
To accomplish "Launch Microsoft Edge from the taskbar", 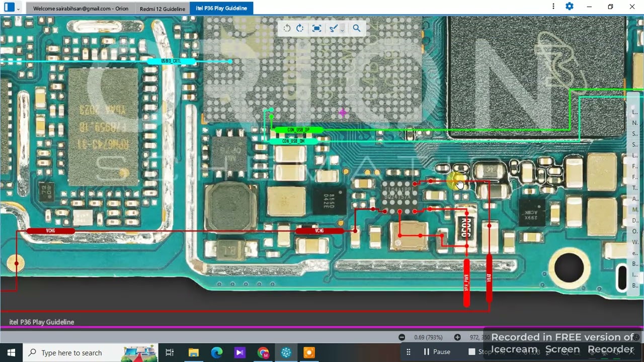I will click(x=216, y=352).
